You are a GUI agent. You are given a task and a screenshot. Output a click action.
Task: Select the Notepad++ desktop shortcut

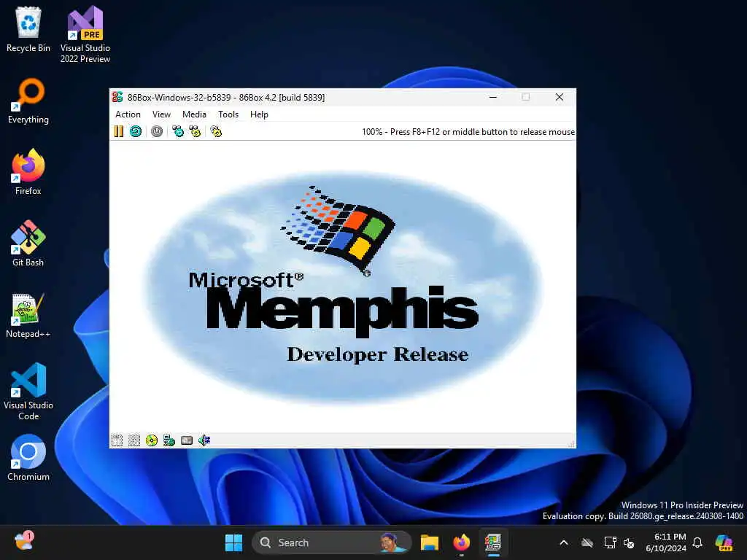click(x=28, y=315)
